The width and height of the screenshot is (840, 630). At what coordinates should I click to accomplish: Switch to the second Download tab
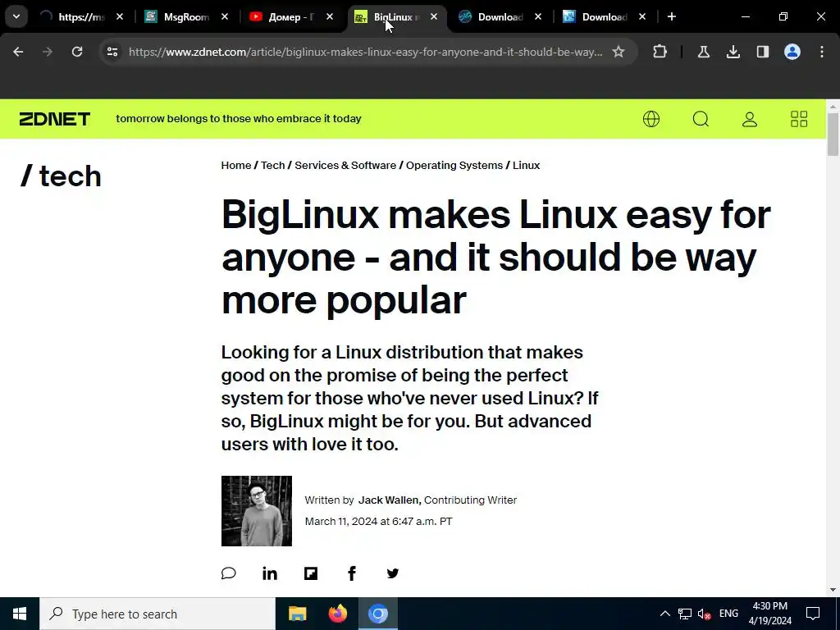[x=604, y=16]
